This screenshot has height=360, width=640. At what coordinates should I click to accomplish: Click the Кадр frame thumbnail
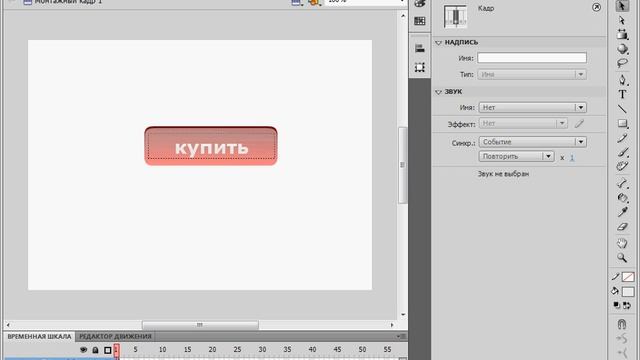455,17
